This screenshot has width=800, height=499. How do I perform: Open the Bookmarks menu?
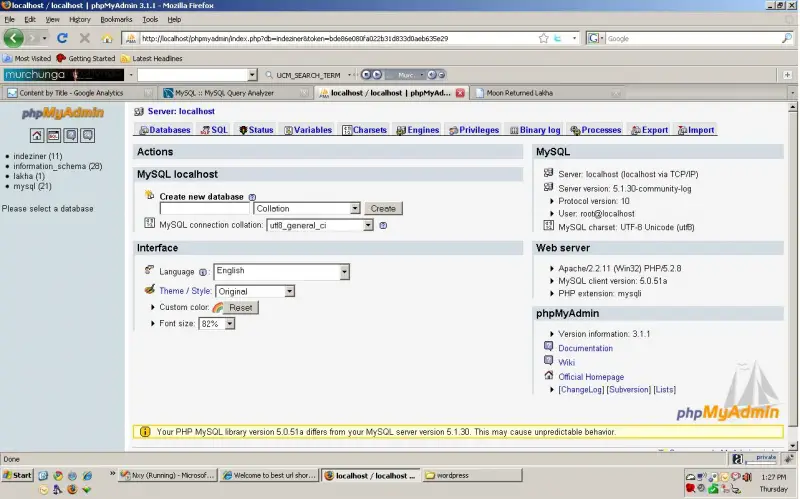pos(116,19)
